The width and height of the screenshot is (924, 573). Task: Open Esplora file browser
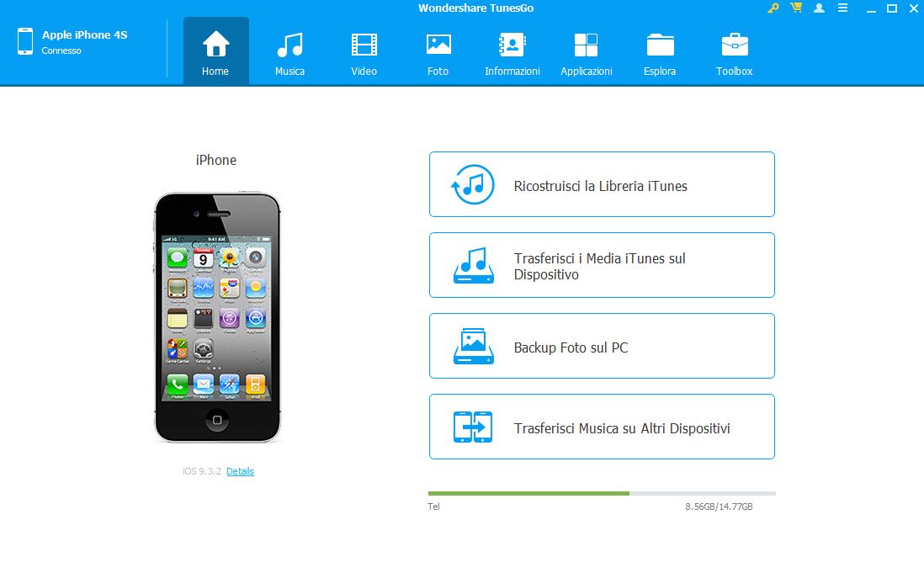click(660, 52)
